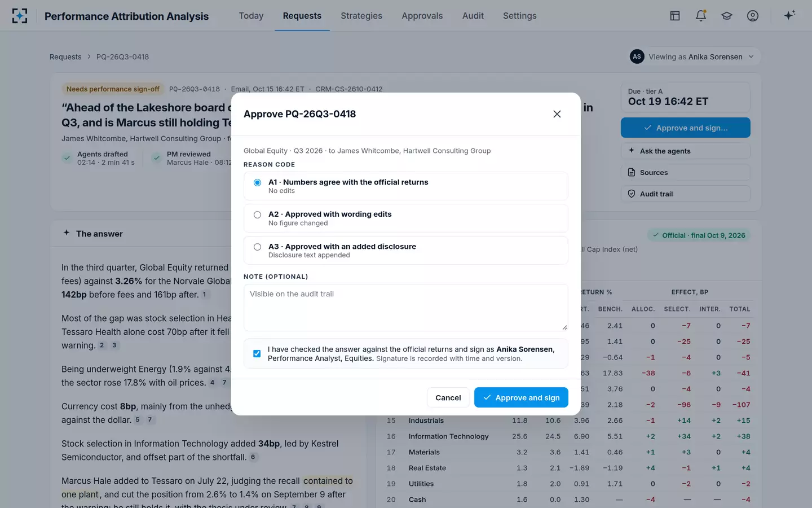This screenshot has width=812, height=508.
Task: Click the −107 total value
Action: click(741, 405)
